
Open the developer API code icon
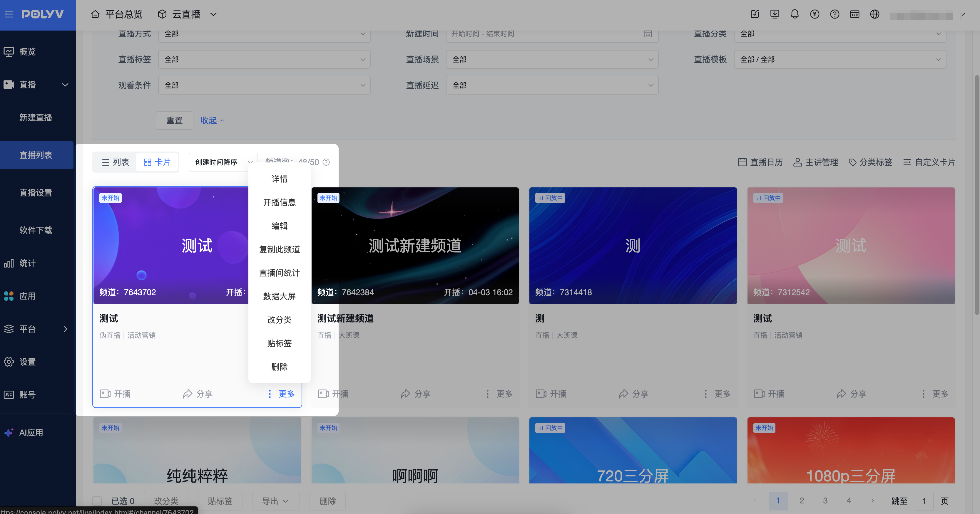point(854,14)
